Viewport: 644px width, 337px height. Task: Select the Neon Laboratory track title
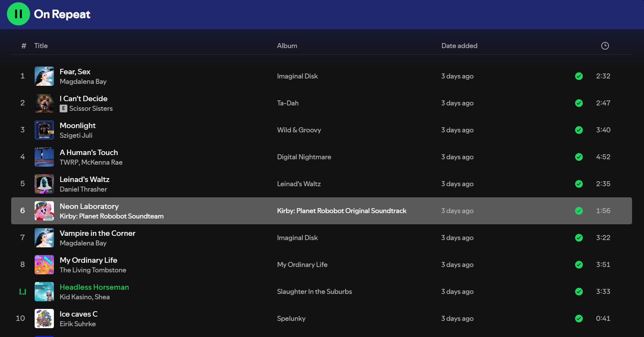(89, 206)
